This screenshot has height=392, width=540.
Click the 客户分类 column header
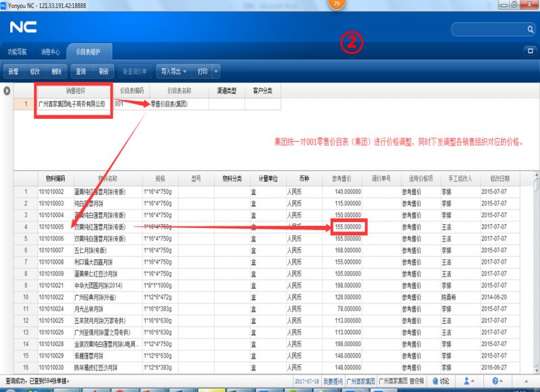pos(263,91)
